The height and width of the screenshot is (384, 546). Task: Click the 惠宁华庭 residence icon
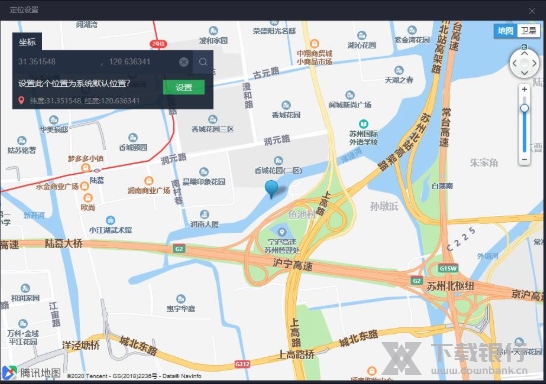pyautogui.click(x=181, y=299)
